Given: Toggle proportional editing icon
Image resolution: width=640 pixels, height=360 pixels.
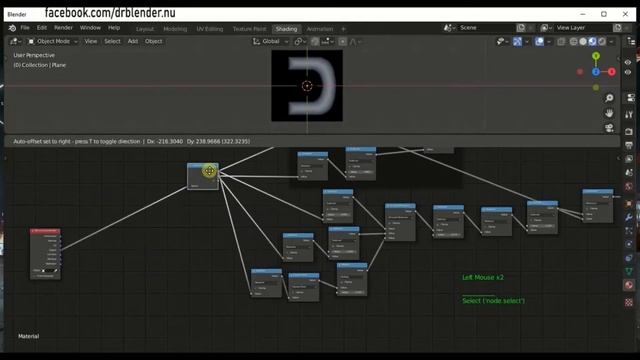Looking at the screenshot, I should click(342, 41).
